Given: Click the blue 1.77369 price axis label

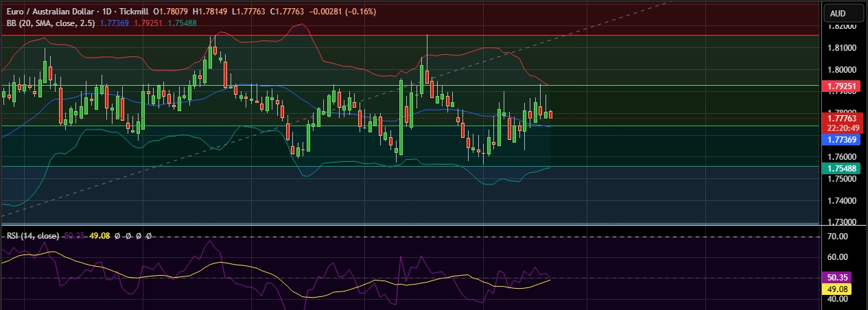Looking at the screenshot, I should coord(843,139).
